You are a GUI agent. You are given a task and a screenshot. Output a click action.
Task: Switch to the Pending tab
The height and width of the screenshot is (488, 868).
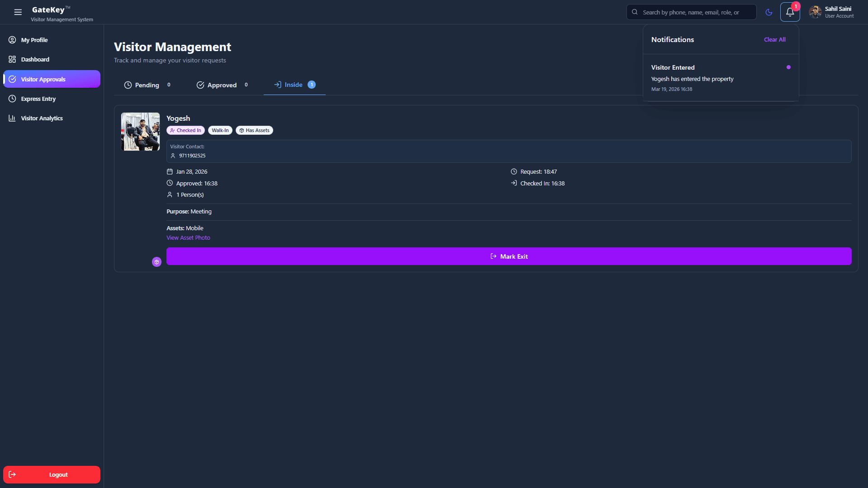tap(147, 85)
